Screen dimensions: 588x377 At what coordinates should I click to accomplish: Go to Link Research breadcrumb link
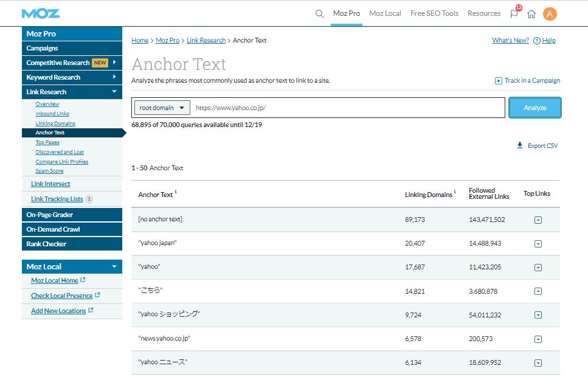click(206, 40)
